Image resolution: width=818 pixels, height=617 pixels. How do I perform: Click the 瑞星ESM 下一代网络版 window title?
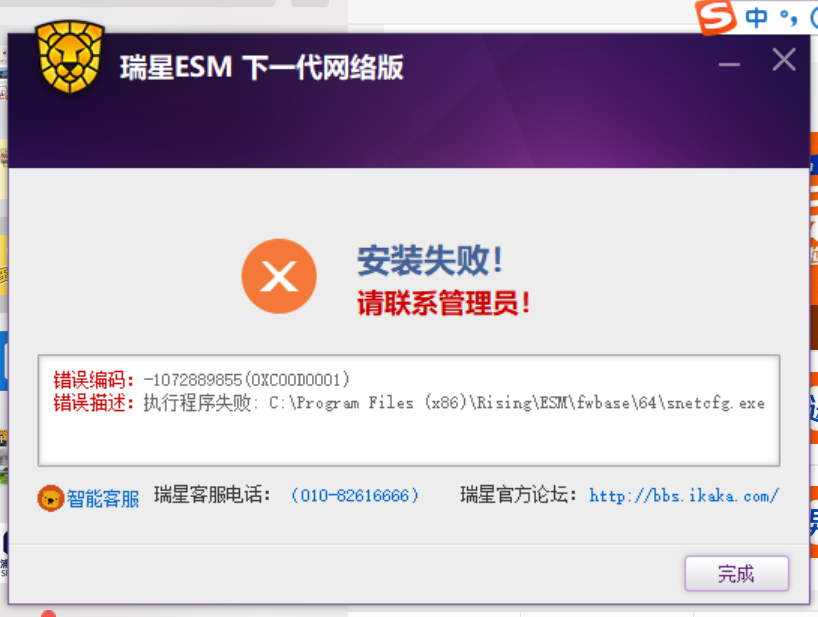[x=262, y=67]
